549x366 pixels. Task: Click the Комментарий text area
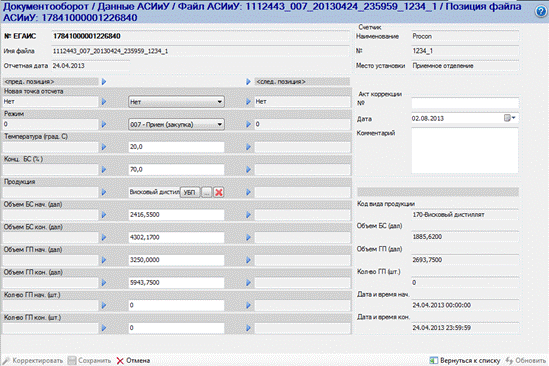point(465,150)
